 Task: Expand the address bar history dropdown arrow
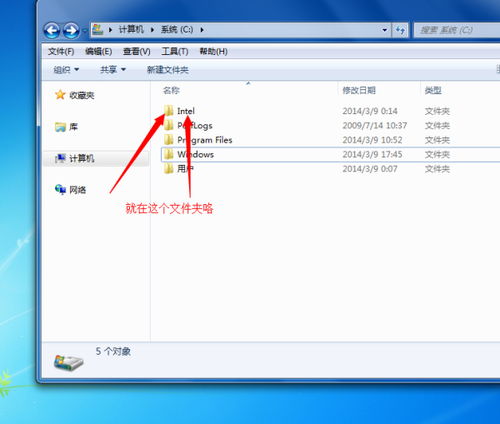coord(385,30)
